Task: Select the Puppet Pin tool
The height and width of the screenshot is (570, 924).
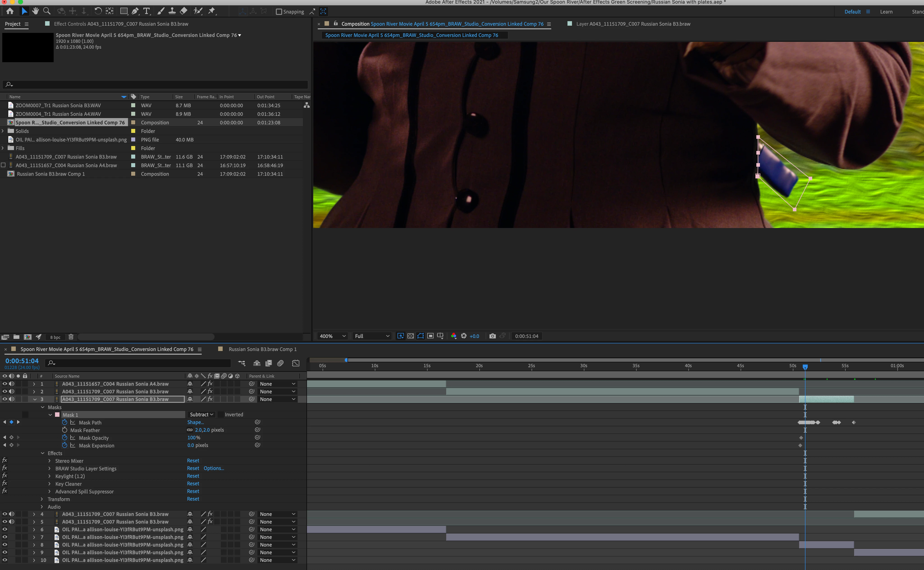Action: (212, 11)
